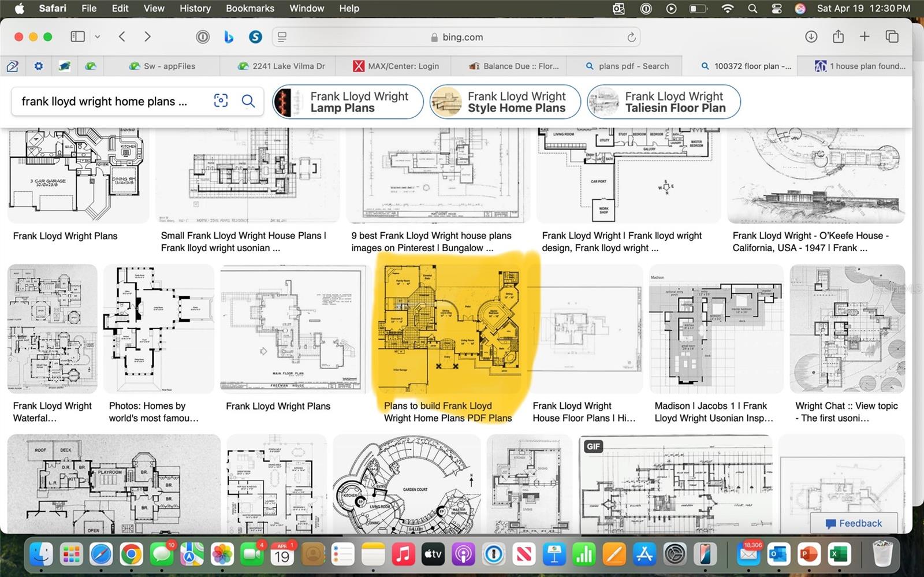Viewport: 924px width, 577px height.
Task: Go forward to the next page
Action: 147,37
